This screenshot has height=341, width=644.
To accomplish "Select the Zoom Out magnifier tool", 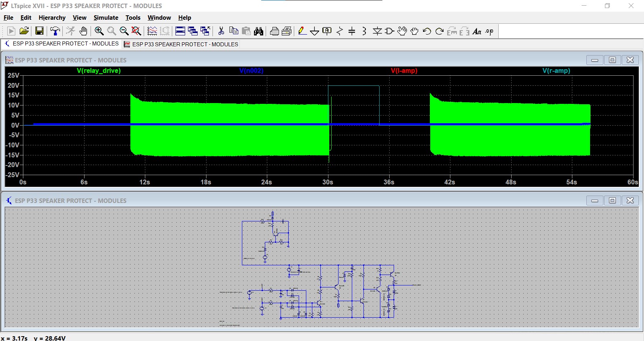I will pyautogui.click(x=124, y=31).
